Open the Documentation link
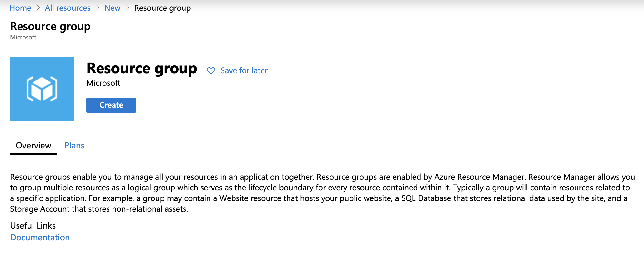The image size is (644, 278). click(40, 237)
